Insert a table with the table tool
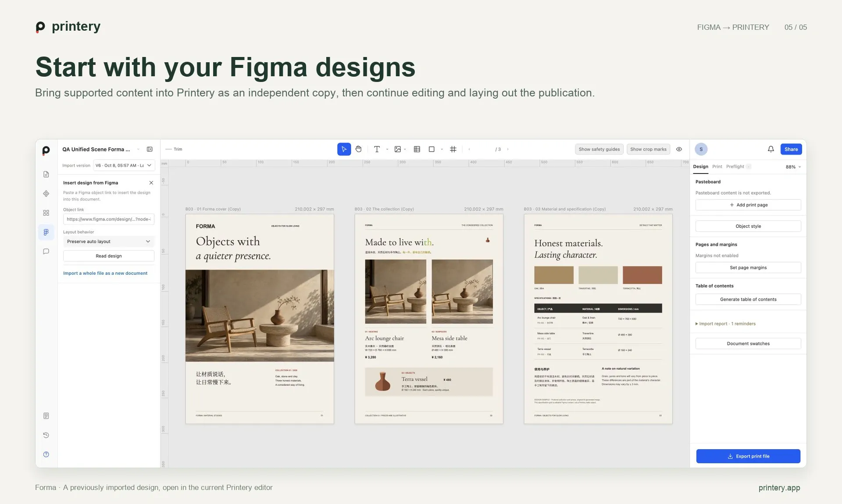Viewport: 842px width, 504px height. coord(417,149)
